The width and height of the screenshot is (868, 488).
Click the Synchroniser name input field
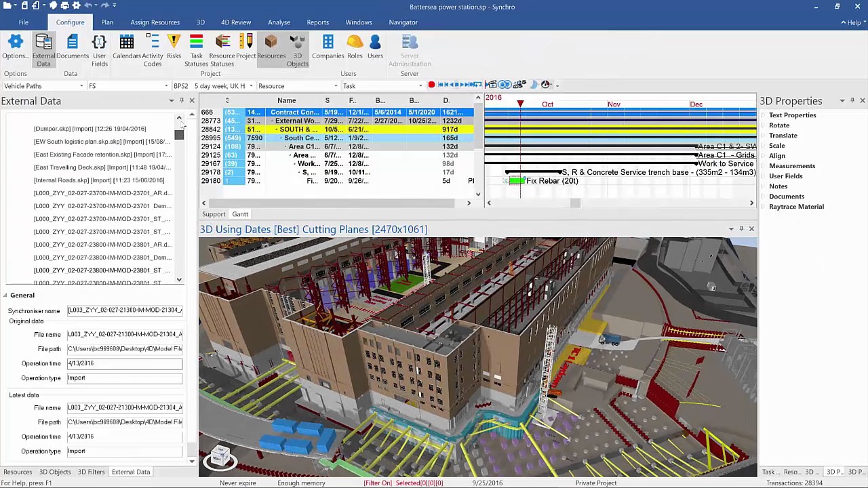(x=125, y=310)
